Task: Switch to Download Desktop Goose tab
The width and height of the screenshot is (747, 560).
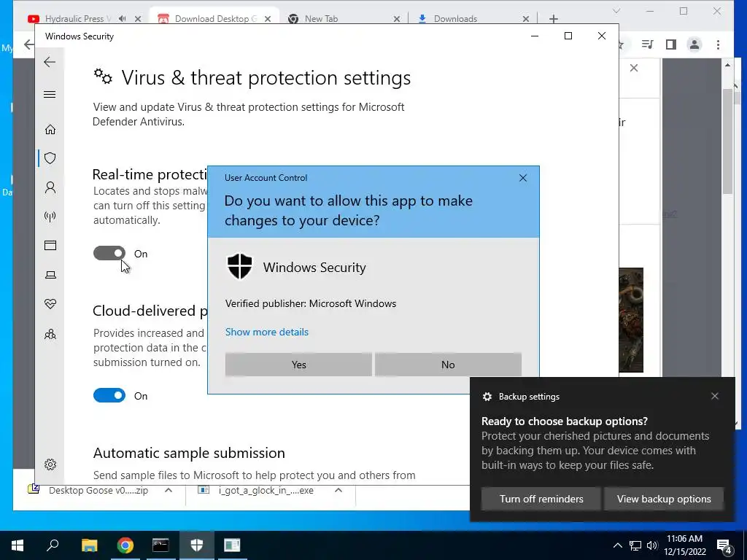Action: (x=215, y=18)
